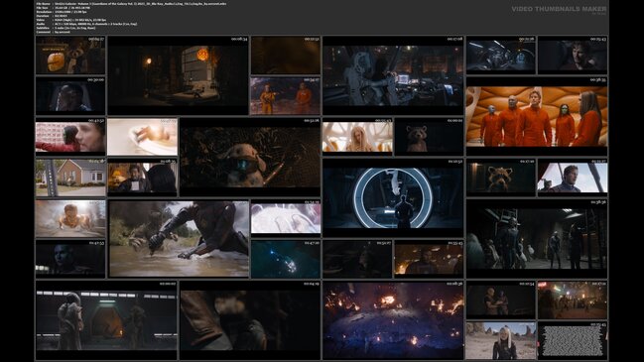The width and height of the screenshot is (644, 362).
Task: Open the orange jumpsuit group thumbnail
Action: [x=537, y=116]
